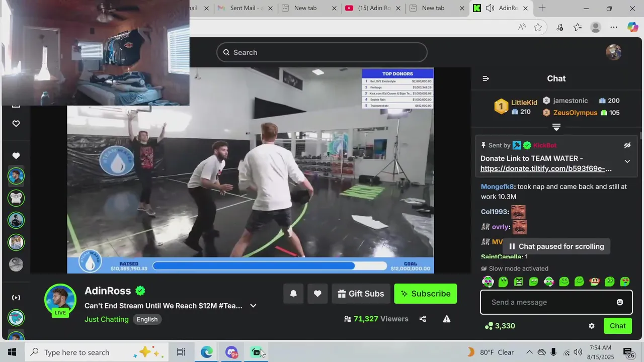Click the ZeusOlympus leaderboard name

point(575,113)
